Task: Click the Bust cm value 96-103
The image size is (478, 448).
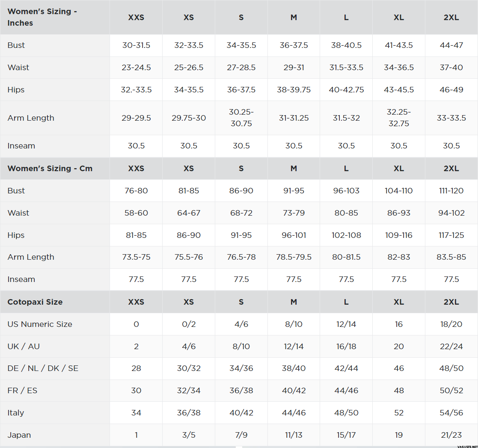Action: [346, 191]
